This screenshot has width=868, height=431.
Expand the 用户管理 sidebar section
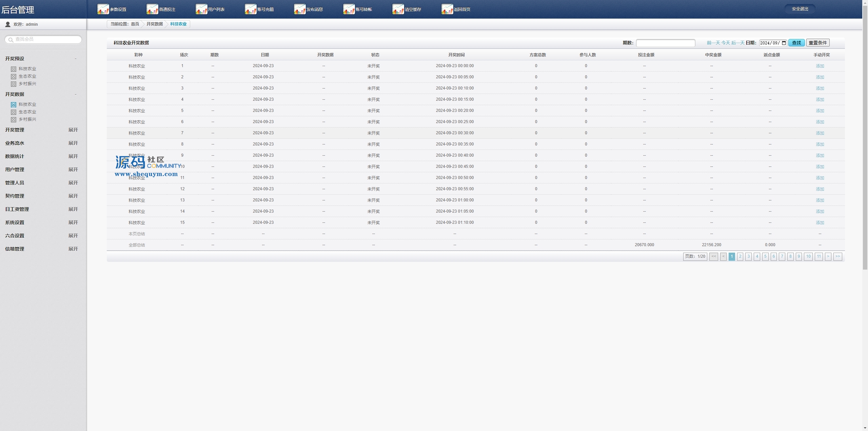[x=73, y=170]
